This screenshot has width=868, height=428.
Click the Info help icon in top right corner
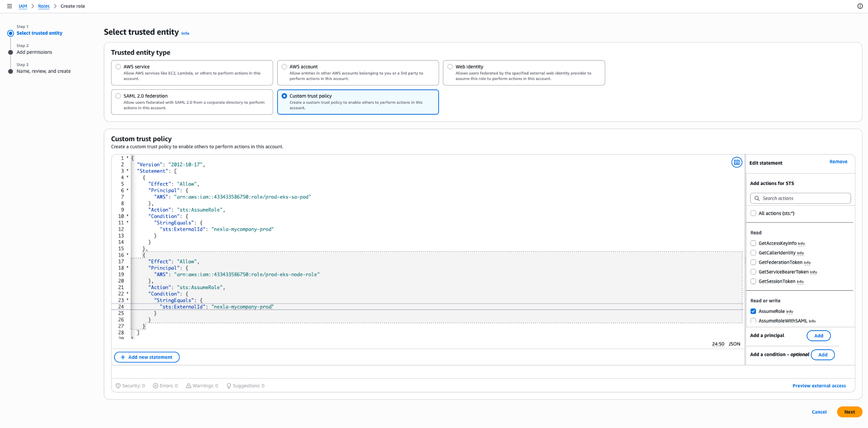(860, 6)
